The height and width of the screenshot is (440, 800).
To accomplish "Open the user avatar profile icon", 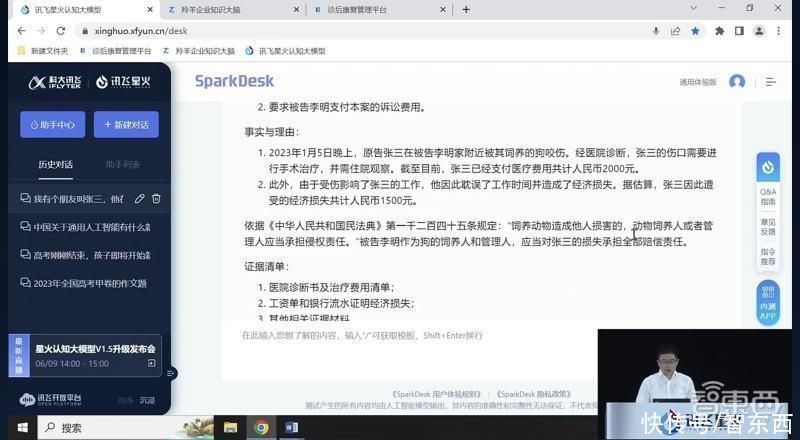I will coord(737,82).
